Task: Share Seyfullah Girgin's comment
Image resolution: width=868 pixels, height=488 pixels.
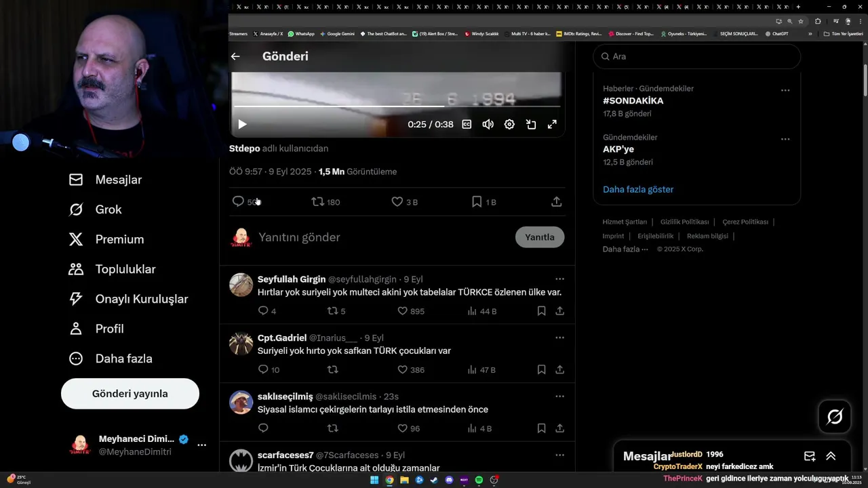Action: point(559,311)
